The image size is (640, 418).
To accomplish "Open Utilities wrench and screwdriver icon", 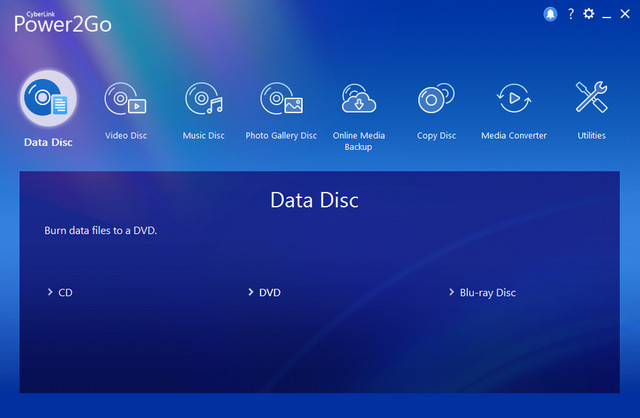I will tap(591, 97).
